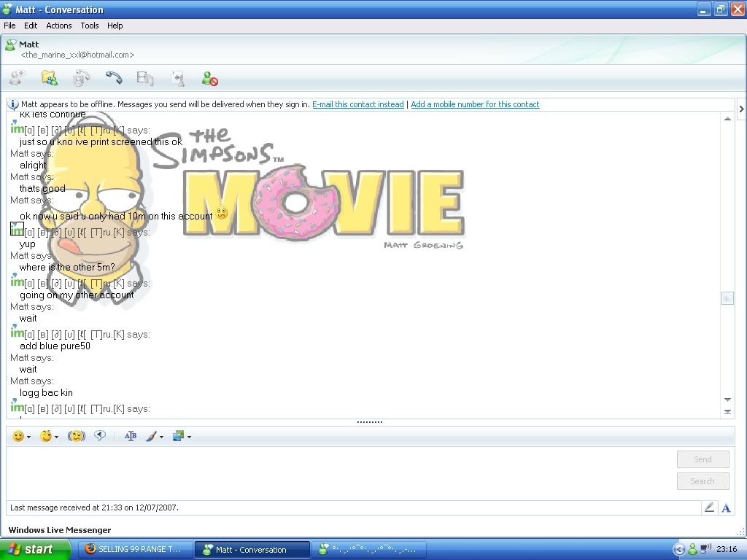The image size is (747, 560).
Task: Click the Invite someone to conversation icon
Action: point(17,77)
